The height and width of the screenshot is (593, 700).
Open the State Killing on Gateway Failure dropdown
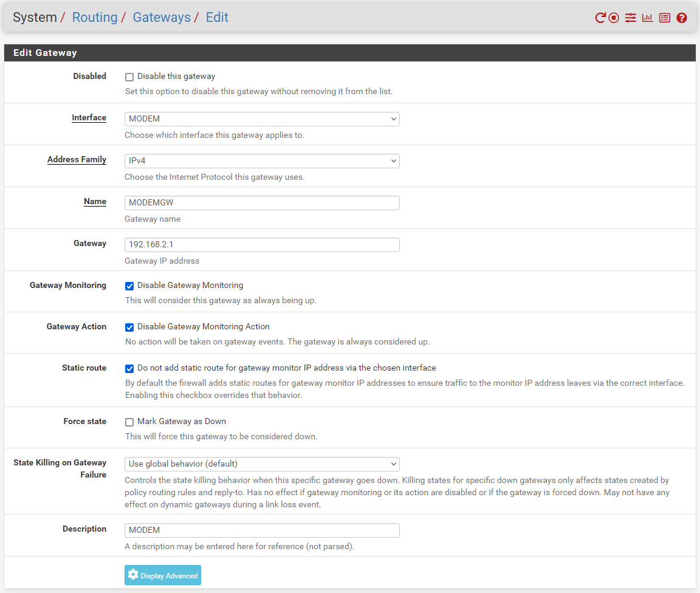[x=262, y=464]
